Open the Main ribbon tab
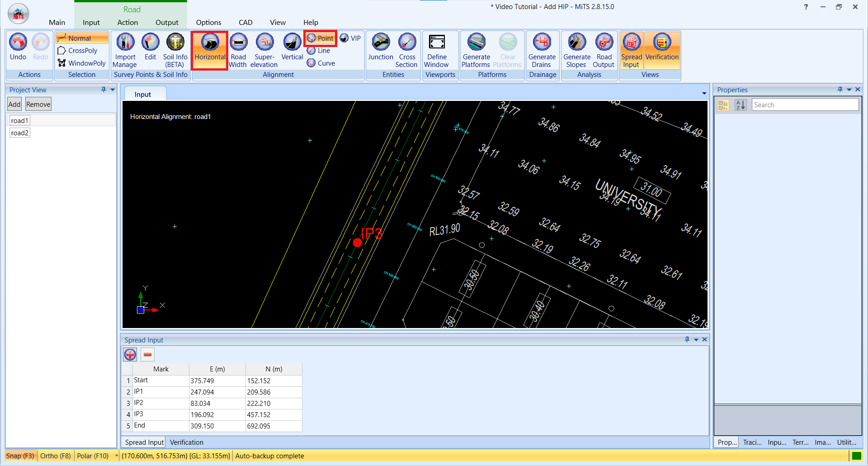Viewport: 868px width, 466px height. (57, 22)
